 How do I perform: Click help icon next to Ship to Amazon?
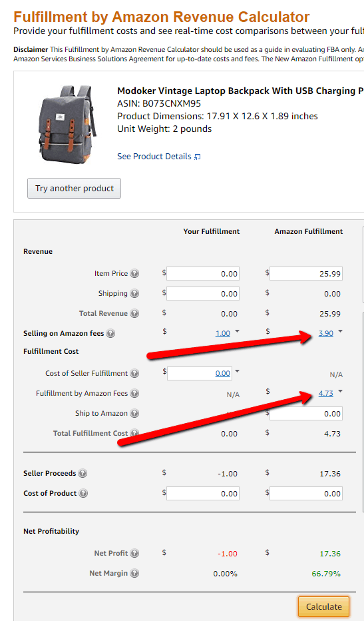pos(135,414)
